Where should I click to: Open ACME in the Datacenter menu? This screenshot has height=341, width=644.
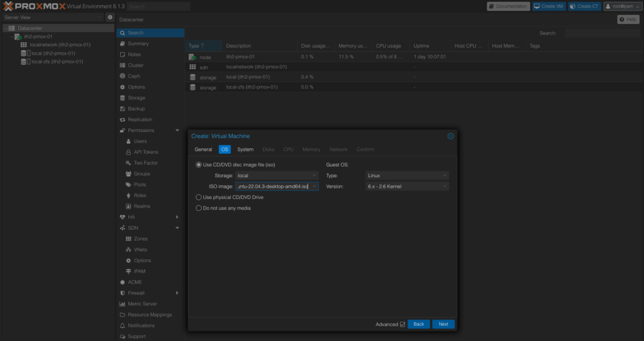coord(150,282)
